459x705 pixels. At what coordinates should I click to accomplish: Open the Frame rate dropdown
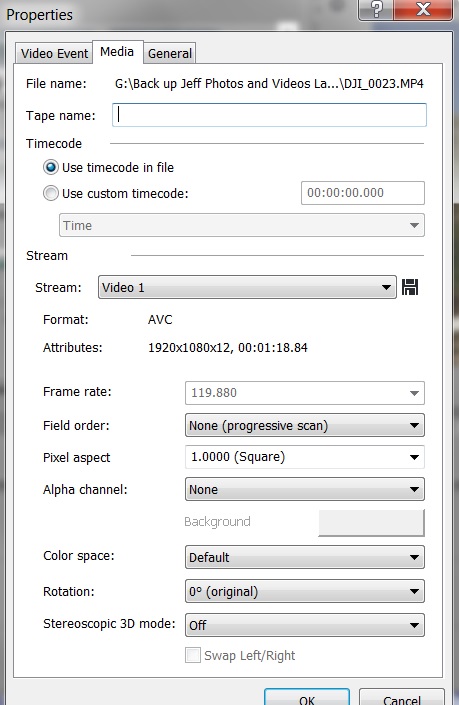coord(304,393)
